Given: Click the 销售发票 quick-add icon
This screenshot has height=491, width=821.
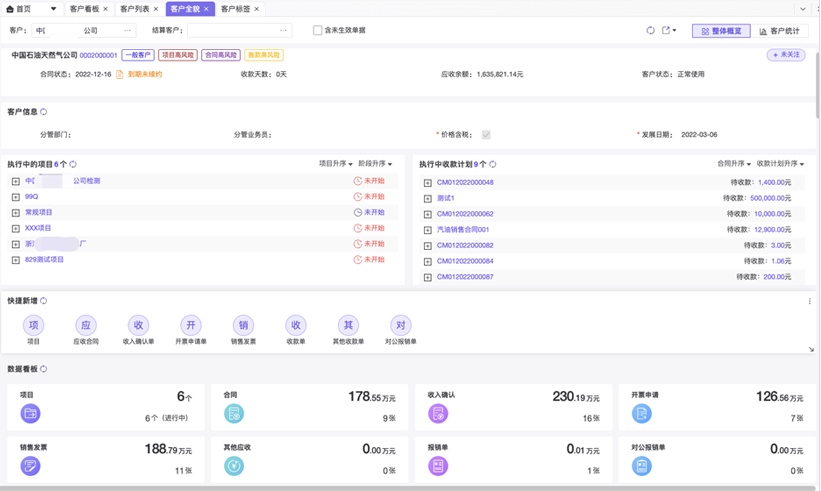Looking at the screenshot, I should click(x=243, y=325).
